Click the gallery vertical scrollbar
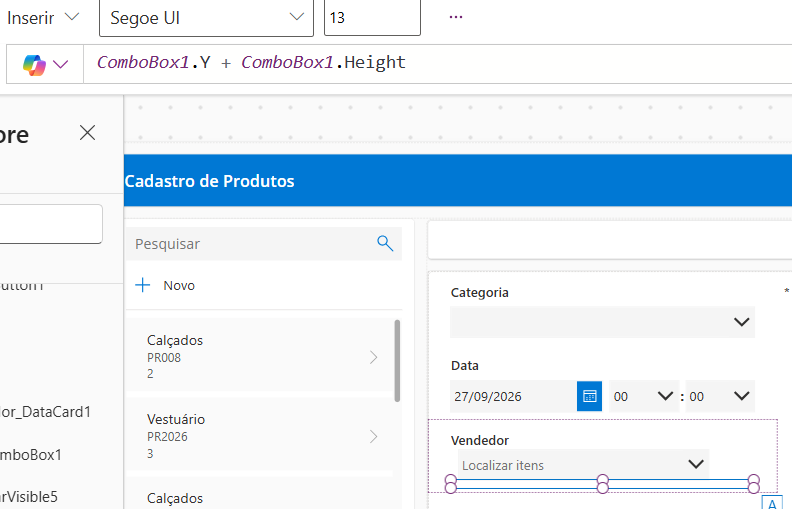The width and height of the screenshot is (792, 509). 398,361
